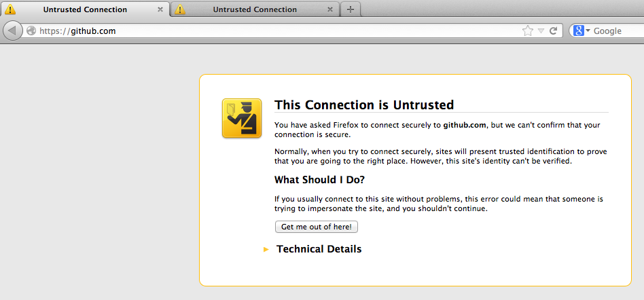This screenshot has width=644, height=300.
Task: Click the globe site identity icon
Action: point(31,31)
